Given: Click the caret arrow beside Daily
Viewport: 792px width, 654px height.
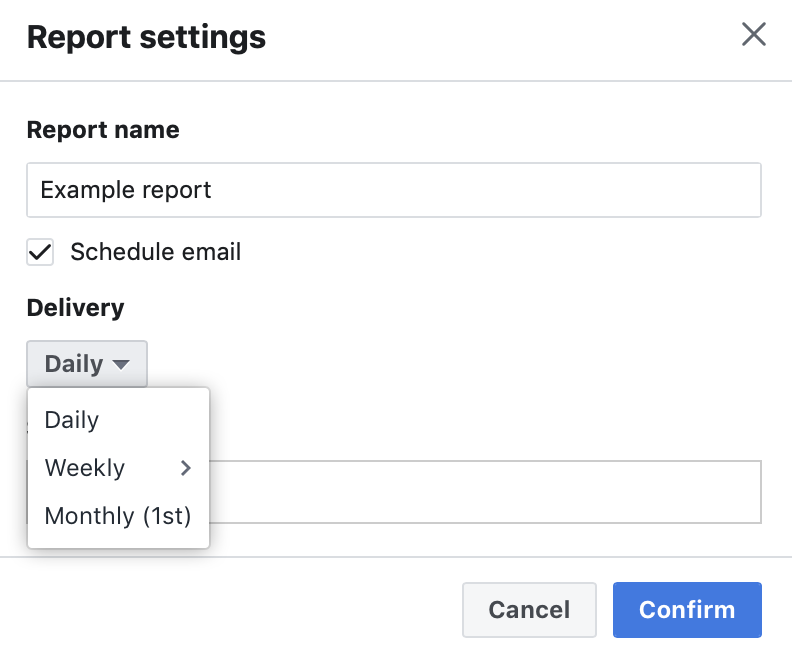Looking at the screenshot, I should [x=121, y=365].
